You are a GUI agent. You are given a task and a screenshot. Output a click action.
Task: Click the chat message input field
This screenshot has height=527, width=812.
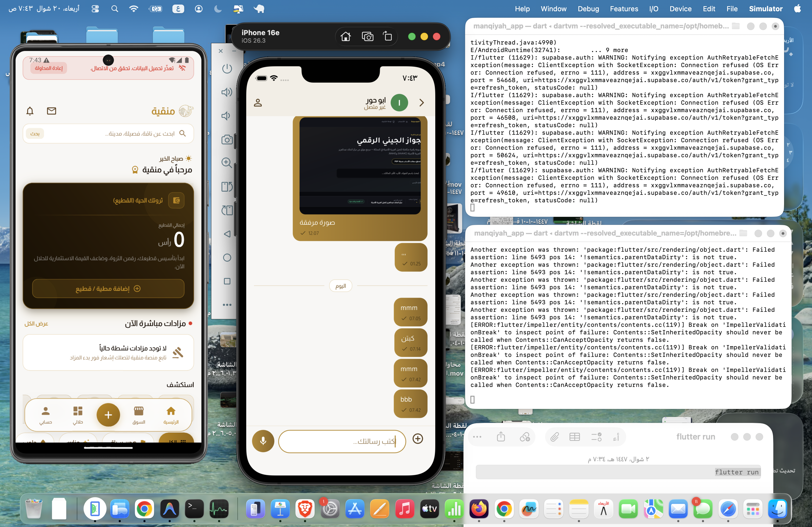pos(342,441)
